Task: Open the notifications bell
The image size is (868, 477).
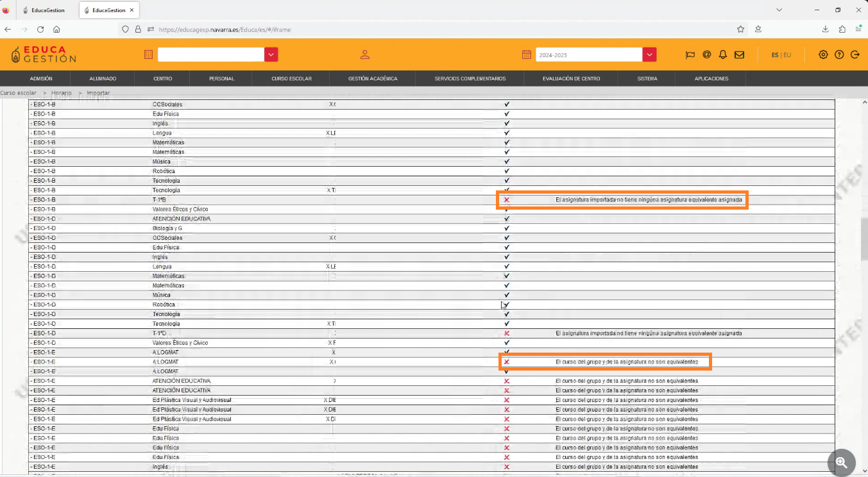Action: coord(723,55)
